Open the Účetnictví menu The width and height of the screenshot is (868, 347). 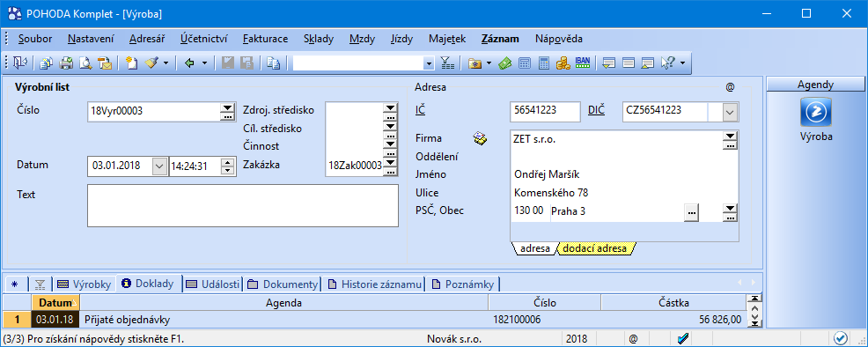203,39
